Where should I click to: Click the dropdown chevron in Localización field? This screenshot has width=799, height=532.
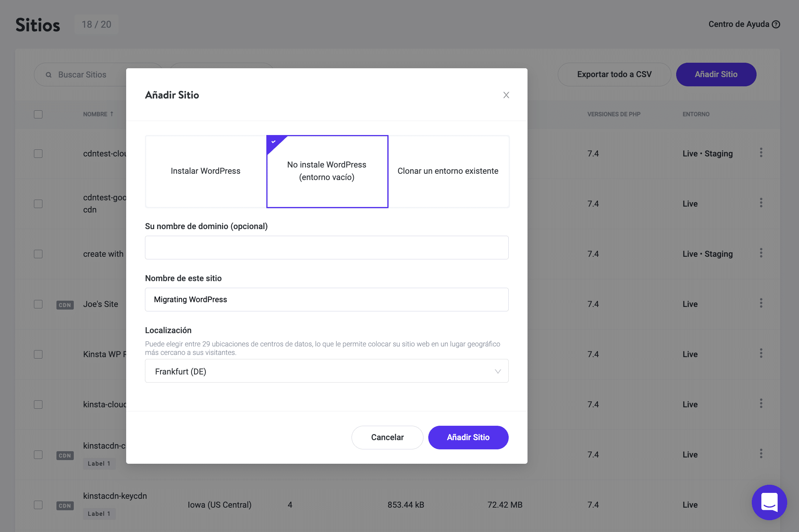pyautogui.click(x=498, y=371)
